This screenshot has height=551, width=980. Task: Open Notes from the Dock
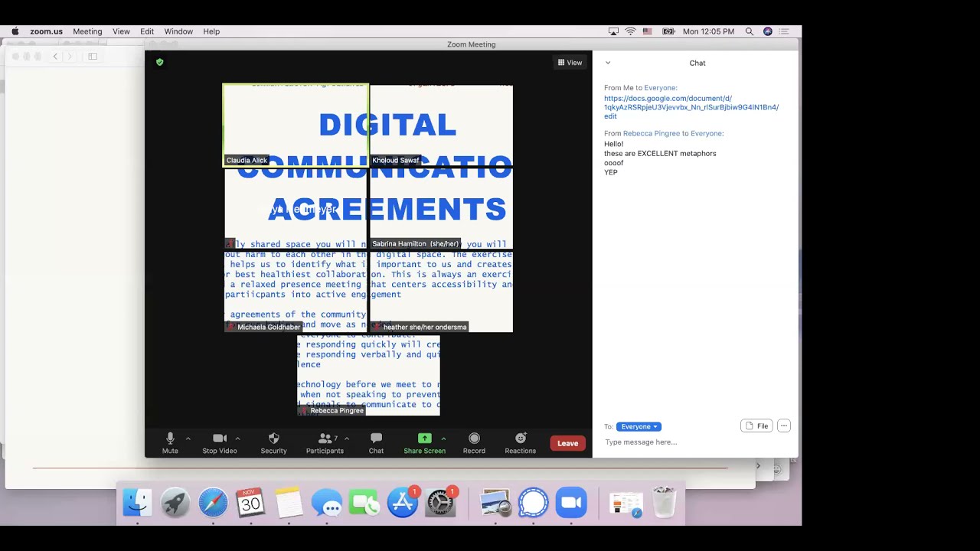click(289, 503)
